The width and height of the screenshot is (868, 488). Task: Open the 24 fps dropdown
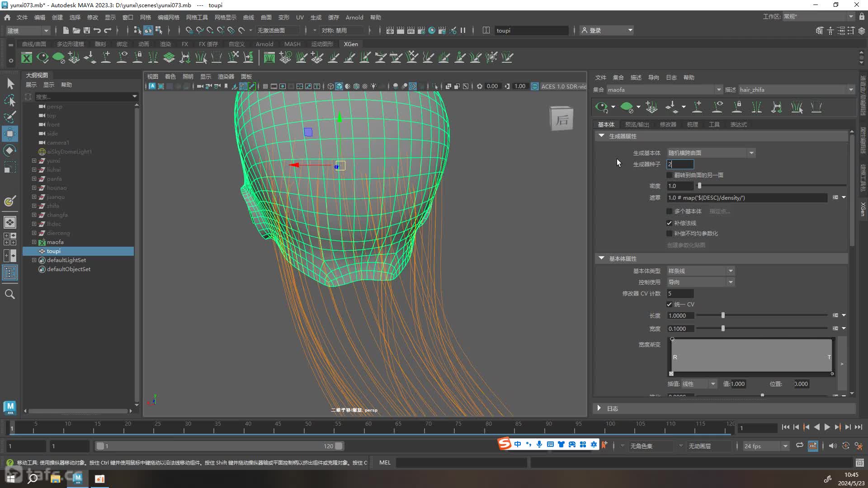click(x=766, y=446)
